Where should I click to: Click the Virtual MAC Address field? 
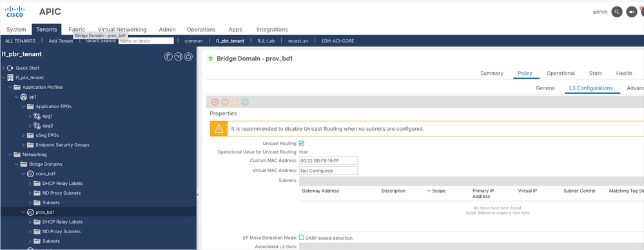pyautogui.click(x=328, y=170)
